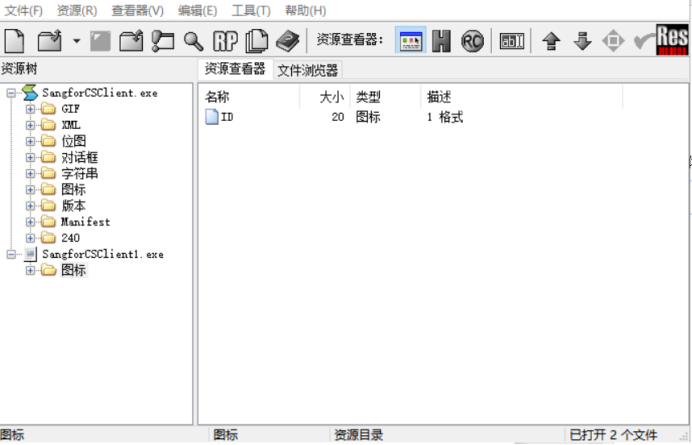Expand the 240 folder node

point(30,238)
